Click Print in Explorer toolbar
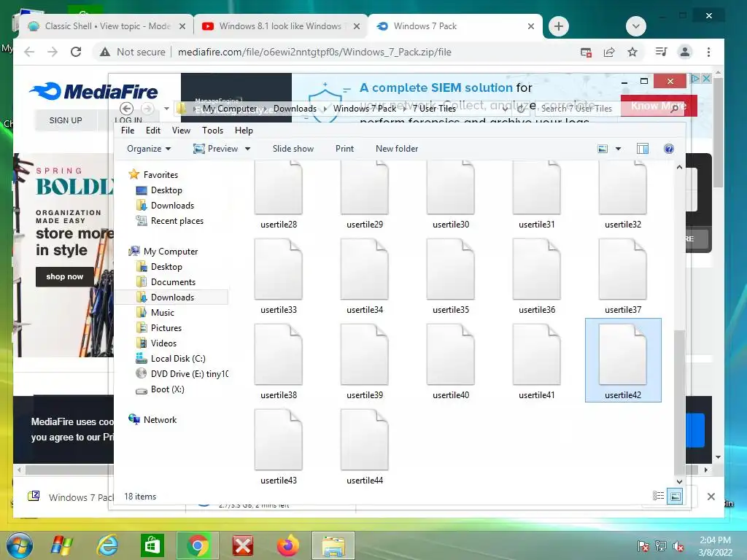Image resolution: width=747 pixels, height=560 pixels. 344,149
